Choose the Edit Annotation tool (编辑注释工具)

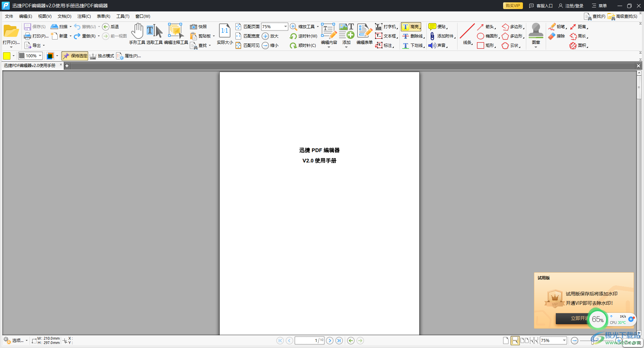click(176, 33)
